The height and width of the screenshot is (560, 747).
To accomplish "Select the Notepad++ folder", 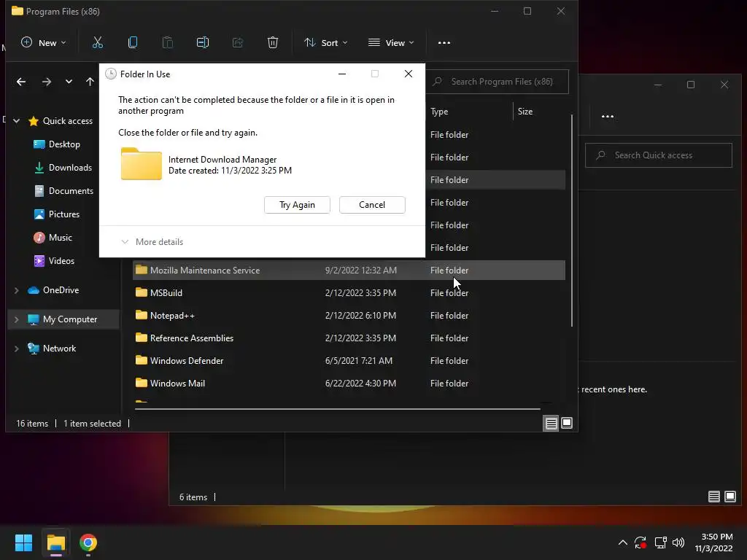I will point(349,315).
